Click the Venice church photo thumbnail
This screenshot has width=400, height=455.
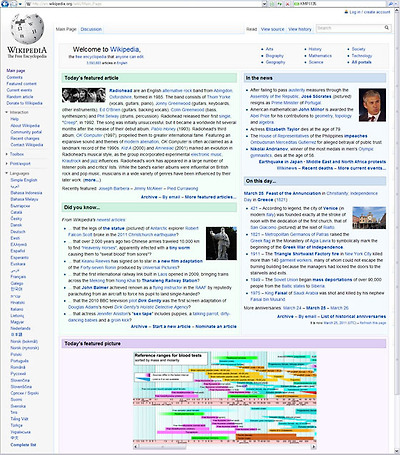pyautogui.click(x=369, y=218)
